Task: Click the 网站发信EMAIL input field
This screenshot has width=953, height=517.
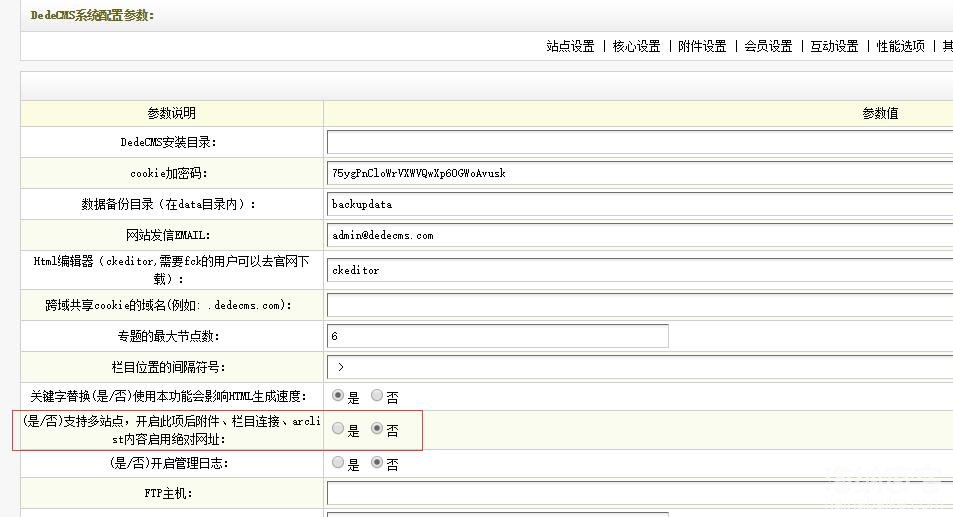Action: pyautogui.click(x=640, y=235)
